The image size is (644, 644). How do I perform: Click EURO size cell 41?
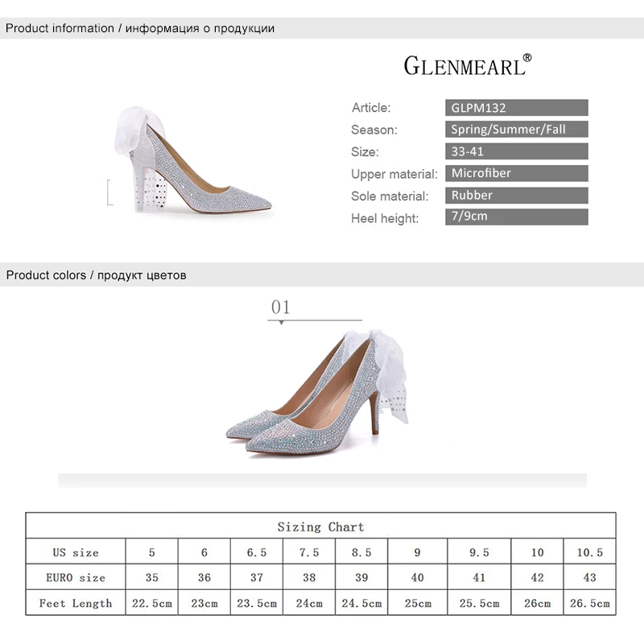click(x=479, y=578)
